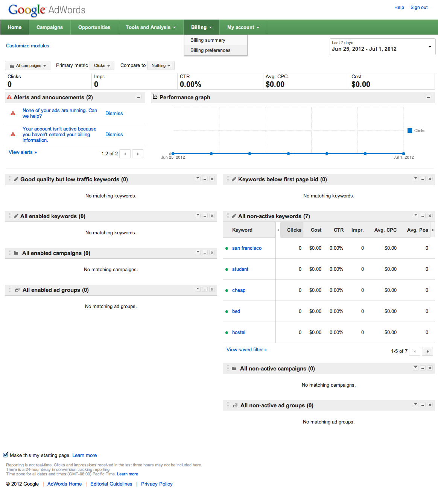
Task: Close the All non-active campaigns module
Action: pyautogui.click(x=430, y=368)
